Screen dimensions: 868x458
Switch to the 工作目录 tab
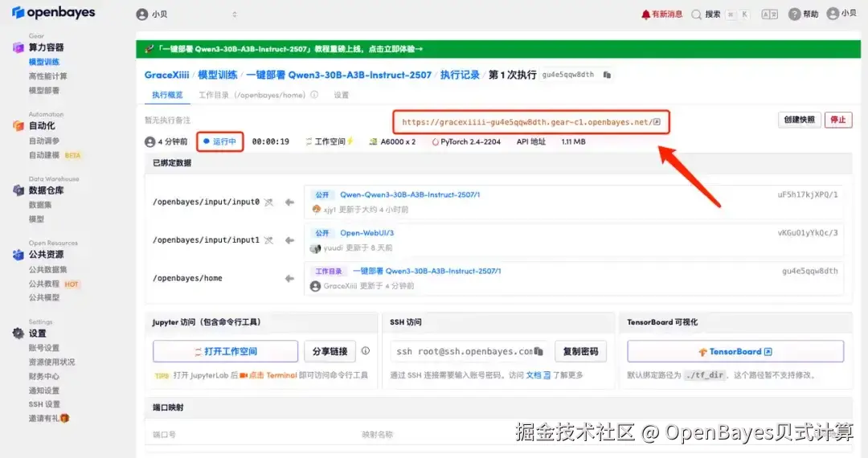click(x=252, y=95)
